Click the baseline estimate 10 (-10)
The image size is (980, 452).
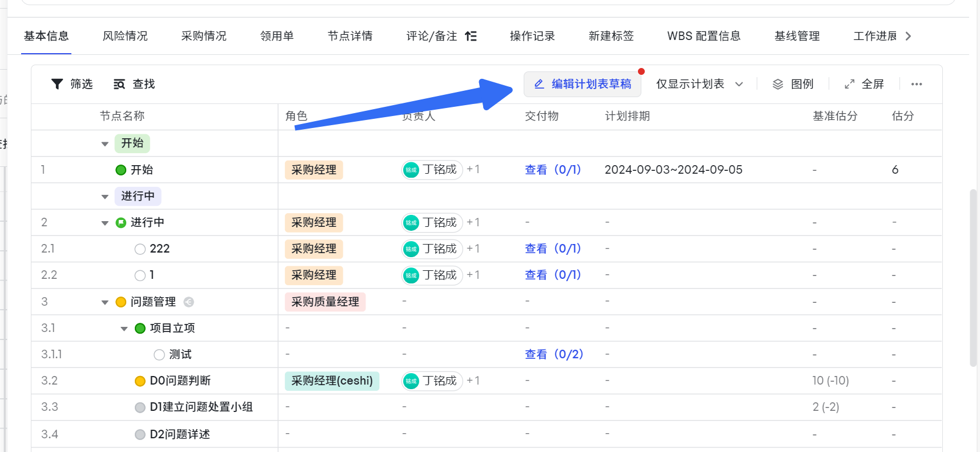coord(830,381)
